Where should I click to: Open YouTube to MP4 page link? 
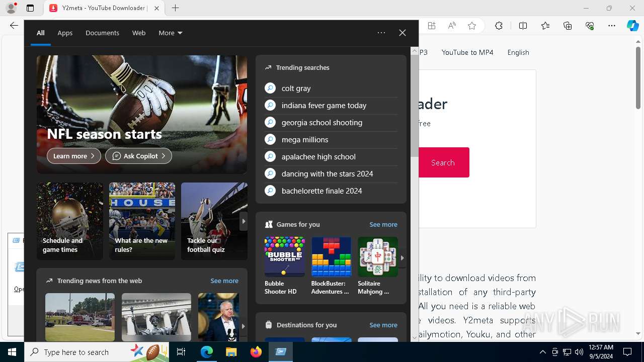(467, 52)
